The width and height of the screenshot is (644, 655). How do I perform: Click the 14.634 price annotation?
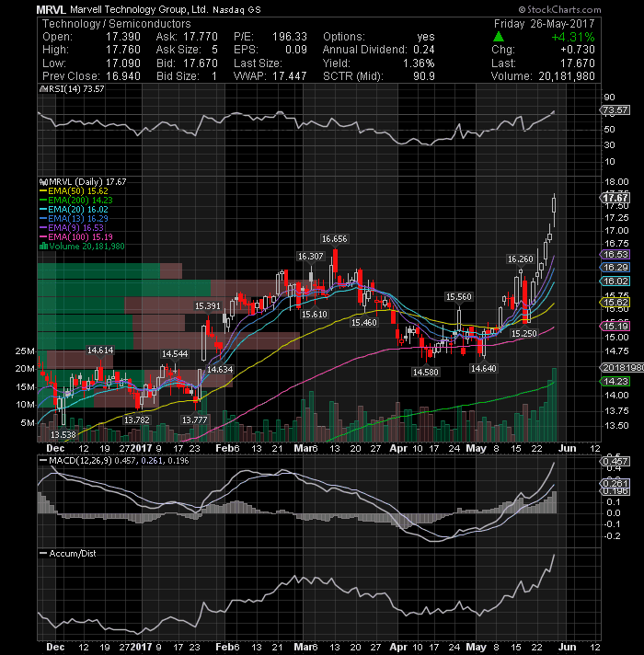[220, 369]
